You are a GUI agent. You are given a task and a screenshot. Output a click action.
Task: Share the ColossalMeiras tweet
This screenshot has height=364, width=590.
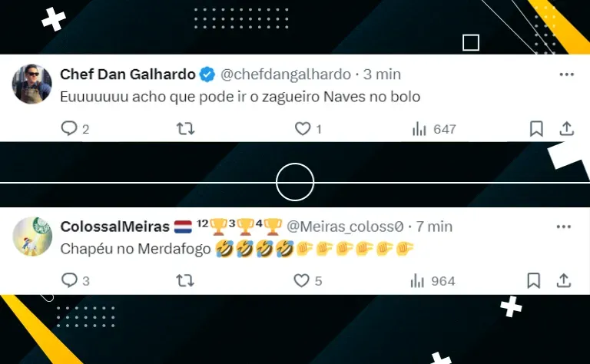click(564, 280)
